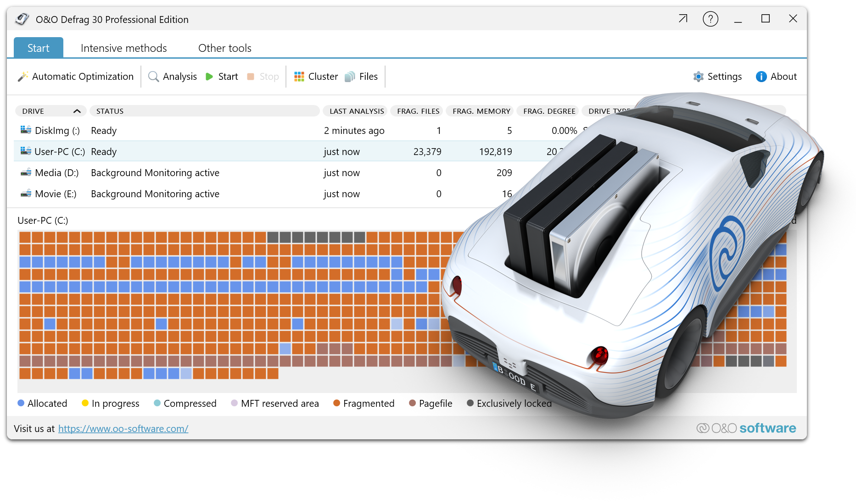856x504 pixels.
Task: Click the Automatic Optimization wand icon
Action: coord(23,77)
